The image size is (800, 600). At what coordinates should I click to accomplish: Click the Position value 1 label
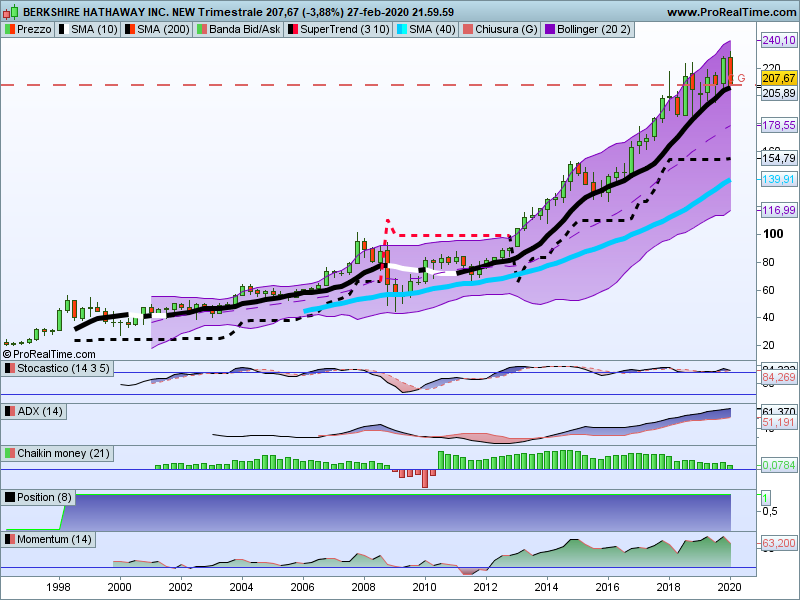point(765,497)
